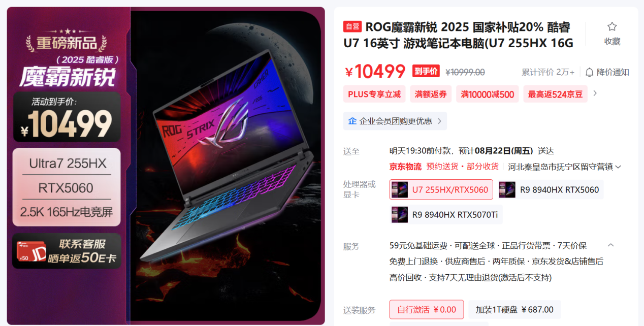Viewport: 644px width, 326px height.
Task: Collapse the service details chevron
Action: point(611,245)
